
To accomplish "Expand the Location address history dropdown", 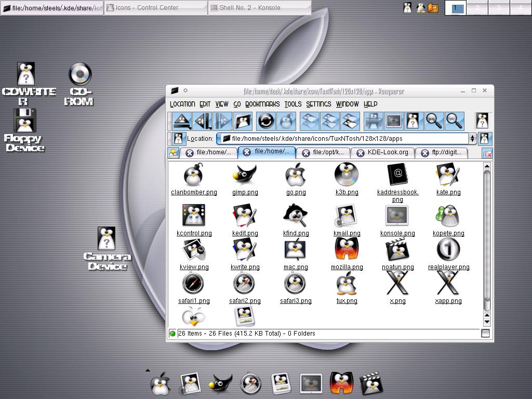I will 472,138.
